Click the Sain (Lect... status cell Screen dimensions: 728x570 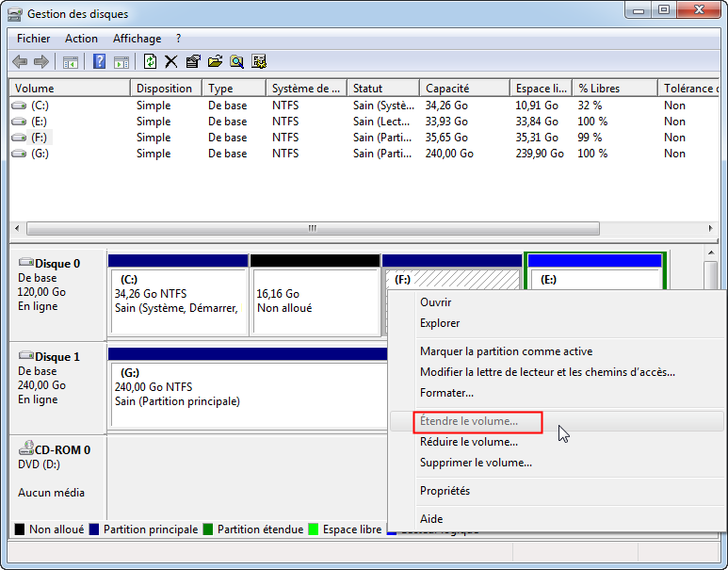point(381,122)
